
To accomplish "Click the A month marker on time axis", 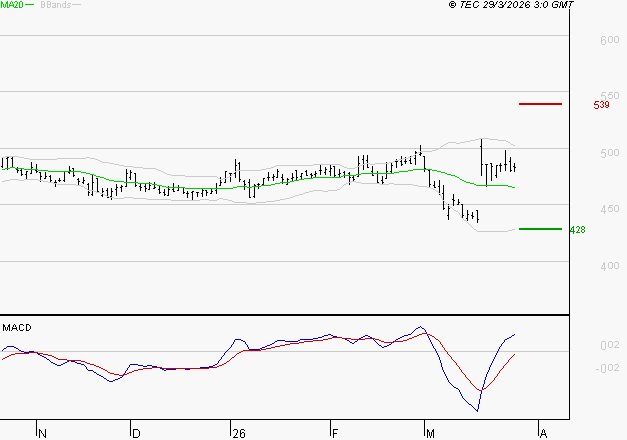I will click(x=543, y=434).
